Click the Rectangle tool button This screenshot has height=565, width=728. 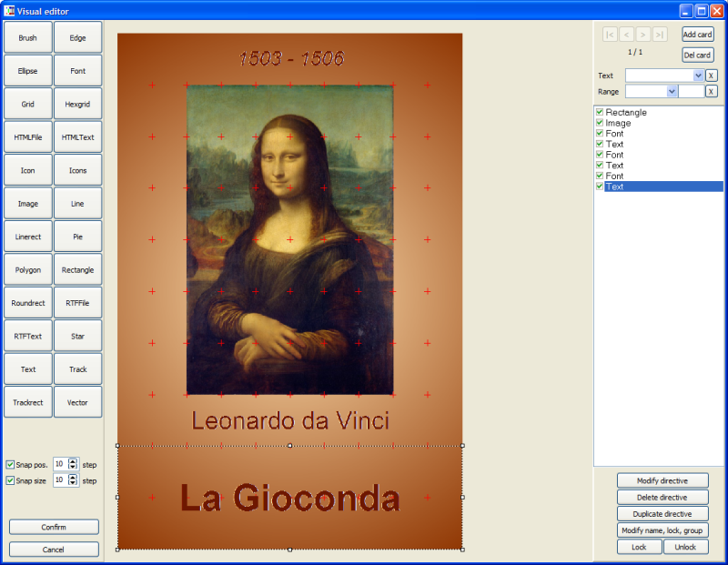click(77, 269)
